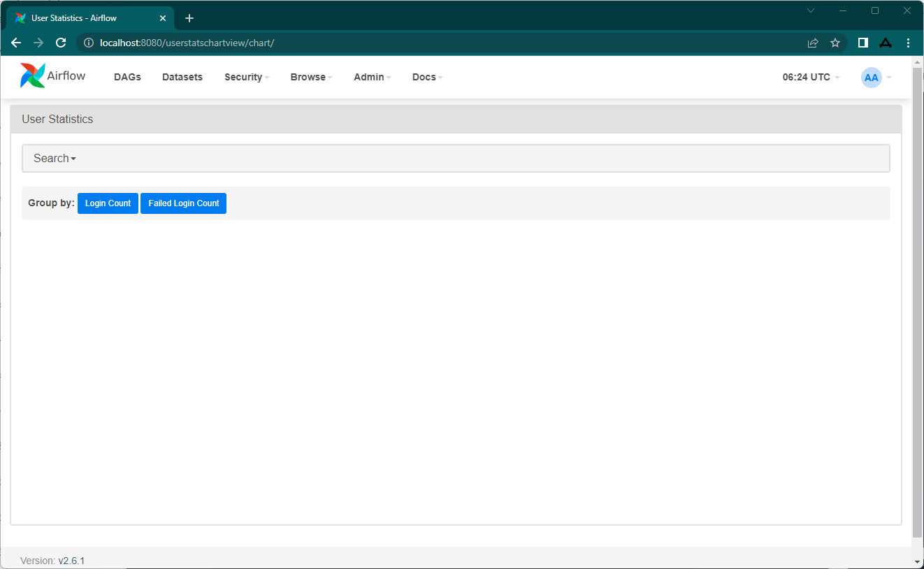Click the browser forward arrow
924x569 pixels.
[38, 43]
